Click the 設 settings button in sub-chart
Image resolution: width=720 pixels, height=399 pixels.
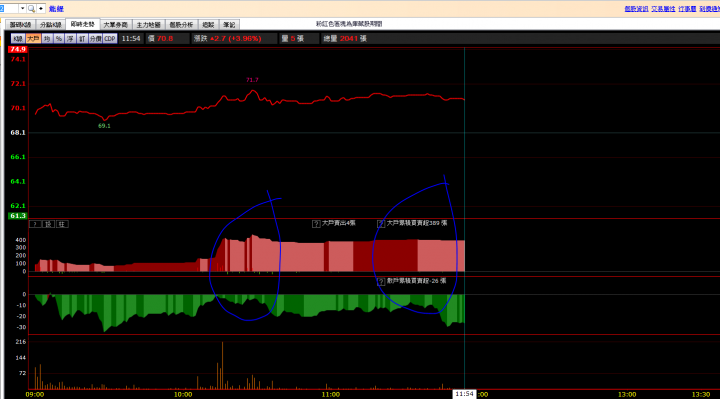48,224
